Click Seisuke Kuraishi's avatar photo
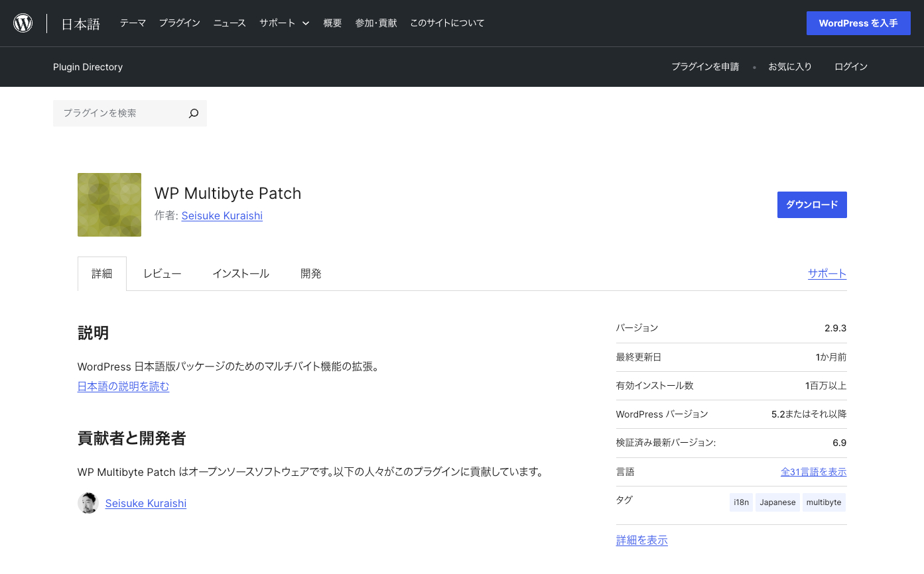This screenshot has width=924, height=574. [88, 503]
